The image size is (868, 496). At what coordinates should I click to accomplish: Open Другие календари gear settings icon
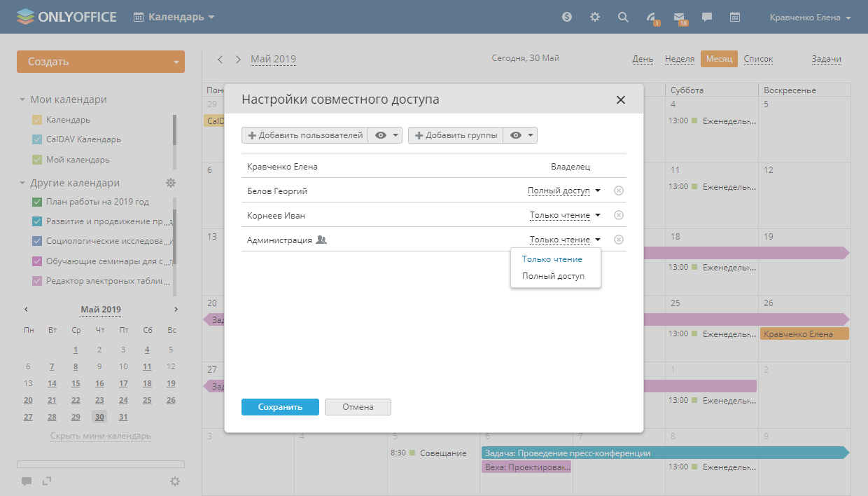coord(171,183)
